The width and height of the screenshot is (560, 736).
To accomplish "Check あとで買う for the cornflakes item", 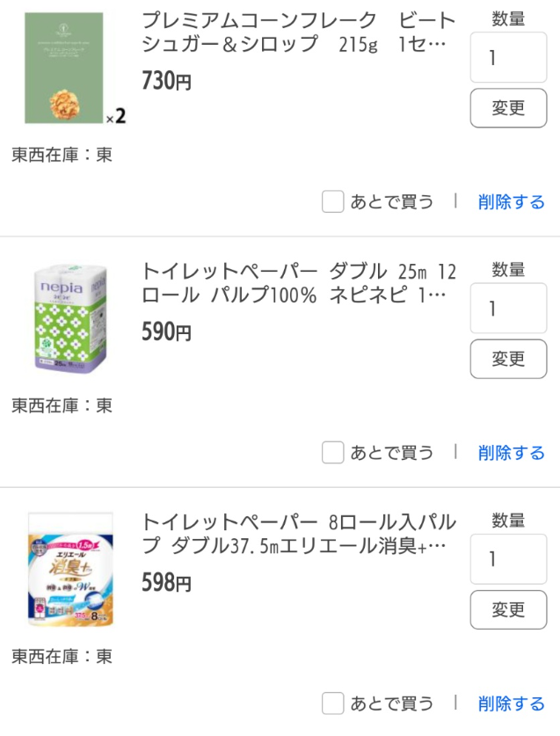I will (333, 202).
